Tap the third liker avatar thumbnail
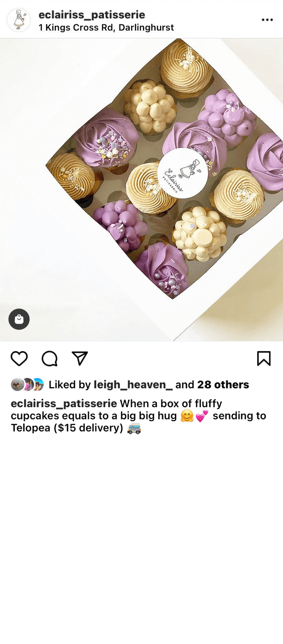Image resolution: width=283 pixels, height=644 pixels. pos(37,384)
